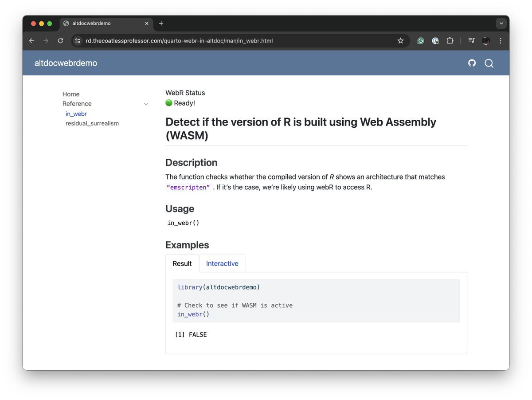Viewport: 532px width, 400px height.
Task: Open the Extensions puzzle piece icon
Action: pos(450,41)
